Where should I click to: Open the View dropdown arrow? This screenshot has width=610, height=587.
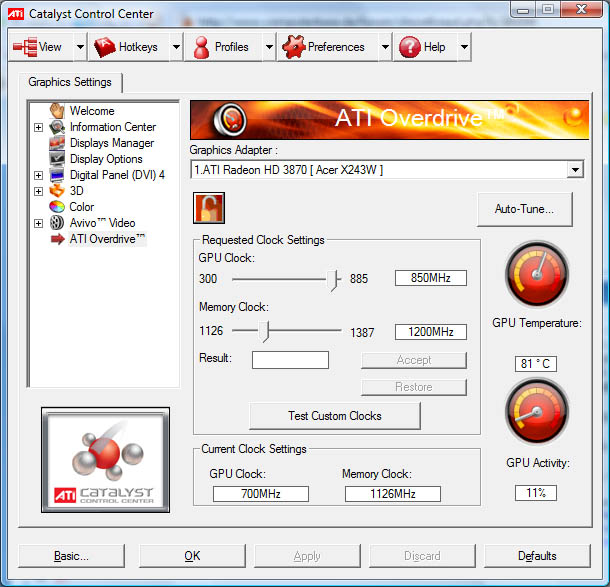pyautogui.click(x=80, y=47)
